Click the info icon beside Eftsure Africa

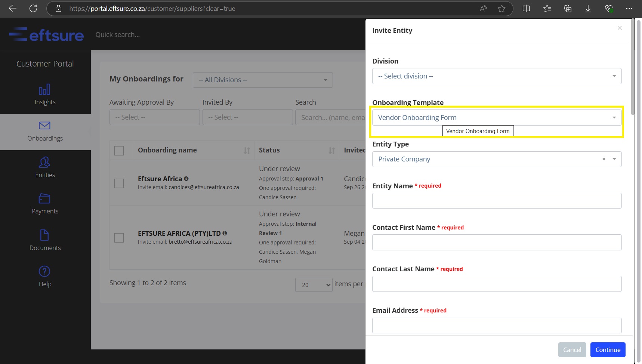pyautogui.click(x=186, y=179)
